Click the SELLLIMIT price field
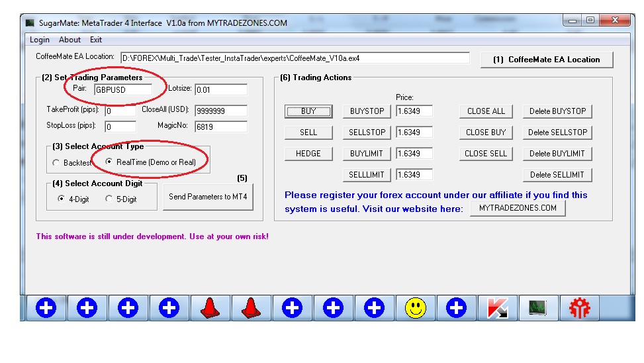 click(x=414, y=175)
